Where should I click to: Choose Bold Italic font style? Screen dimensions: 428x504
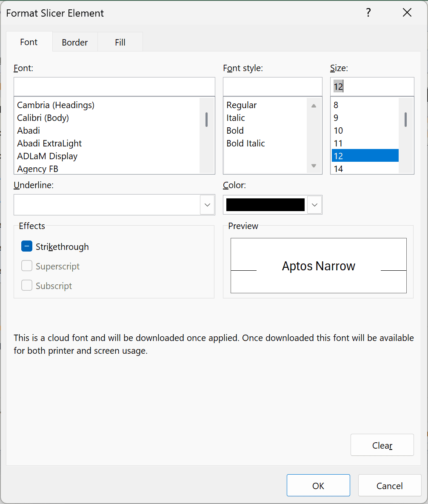point(265,143)
